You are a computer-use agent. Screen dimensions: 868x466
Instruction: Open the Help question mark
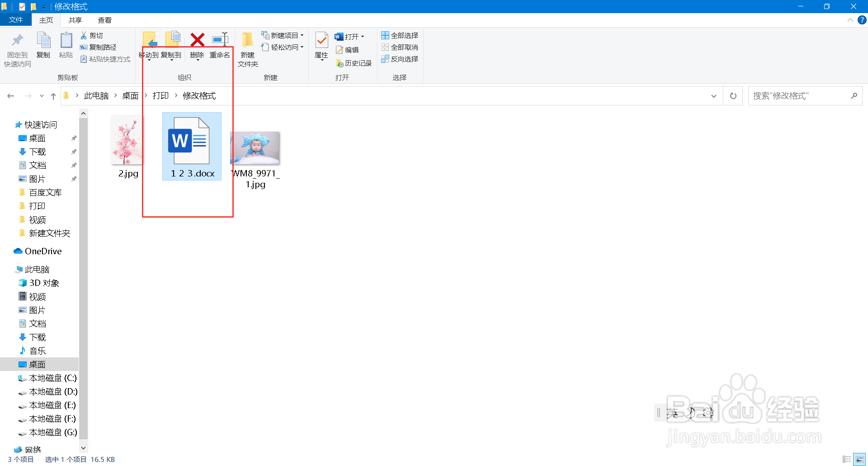pyautogui.click(x=862, y=20)
